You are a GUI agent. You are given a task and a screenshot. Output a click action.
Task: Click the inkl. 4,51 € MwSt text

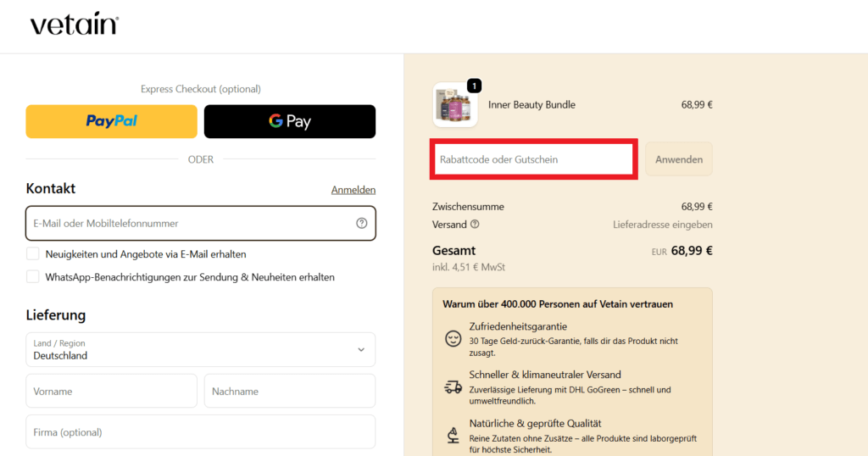[x=468, y=267]
